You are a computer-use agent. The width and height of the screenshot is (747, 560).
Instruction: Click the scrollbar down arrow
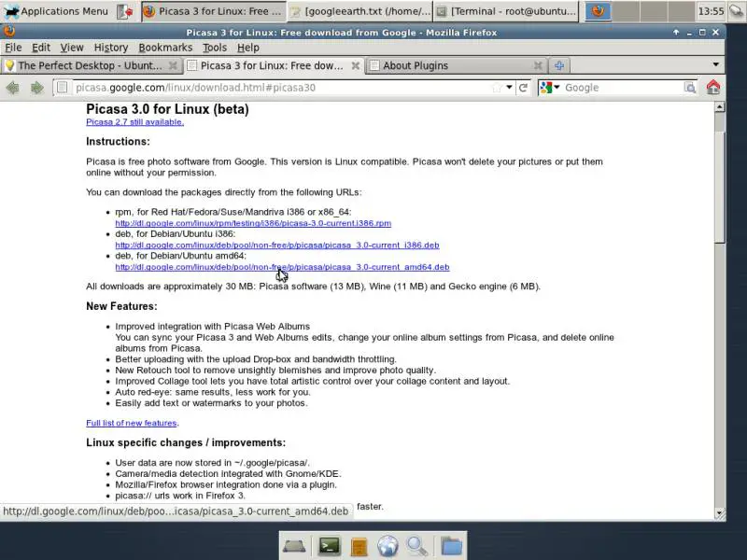pos(720,512)
